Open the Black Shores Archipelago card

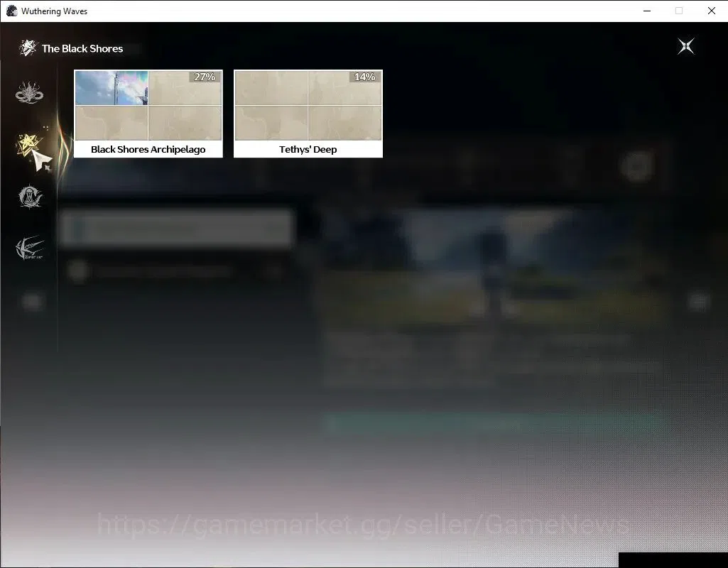coord(148,114)
